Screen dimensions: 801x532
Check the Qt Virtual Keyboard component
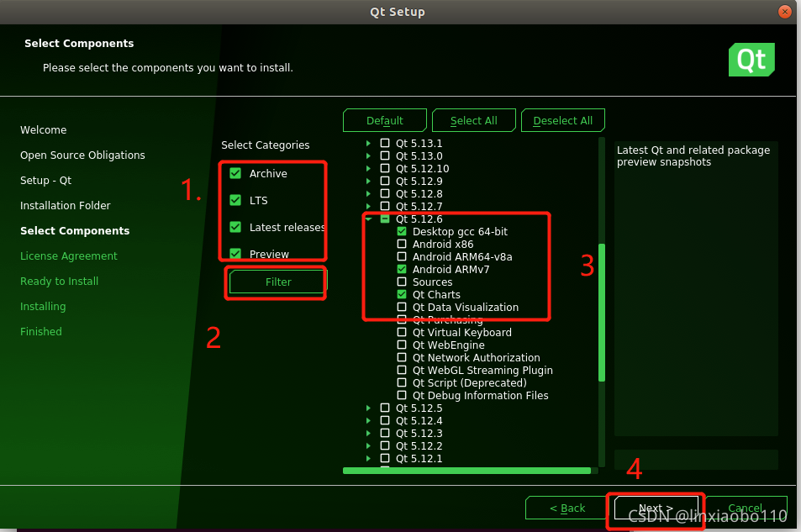click(x=402, y=332)
